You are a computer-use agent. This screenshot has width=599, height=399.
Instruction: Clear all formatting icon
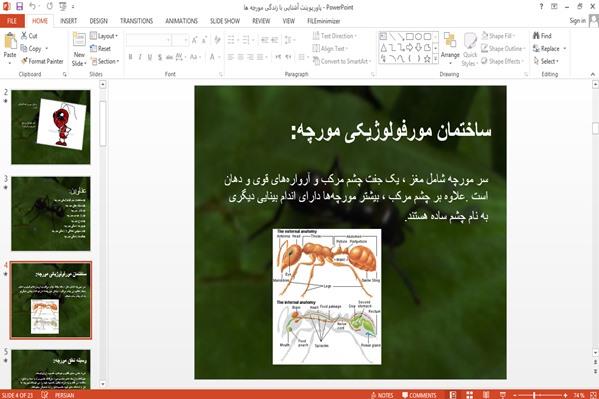[x=217, y=40]
